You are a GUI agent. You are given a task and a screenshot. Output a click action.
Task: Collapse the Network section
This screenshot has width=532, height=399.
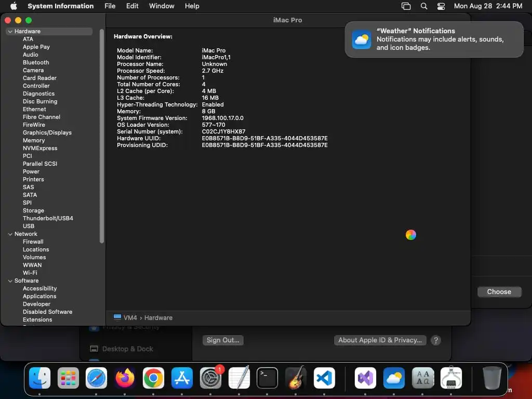[x=10, y=234]
